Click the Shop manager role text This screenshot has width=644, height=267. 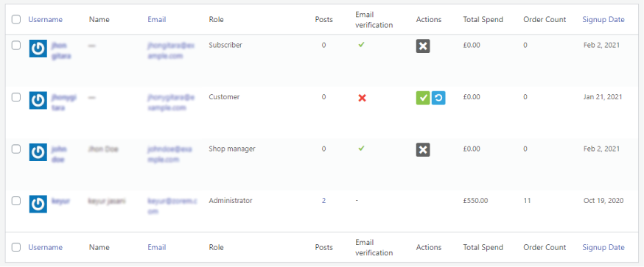pyautogui.click(x=232, y=149)
